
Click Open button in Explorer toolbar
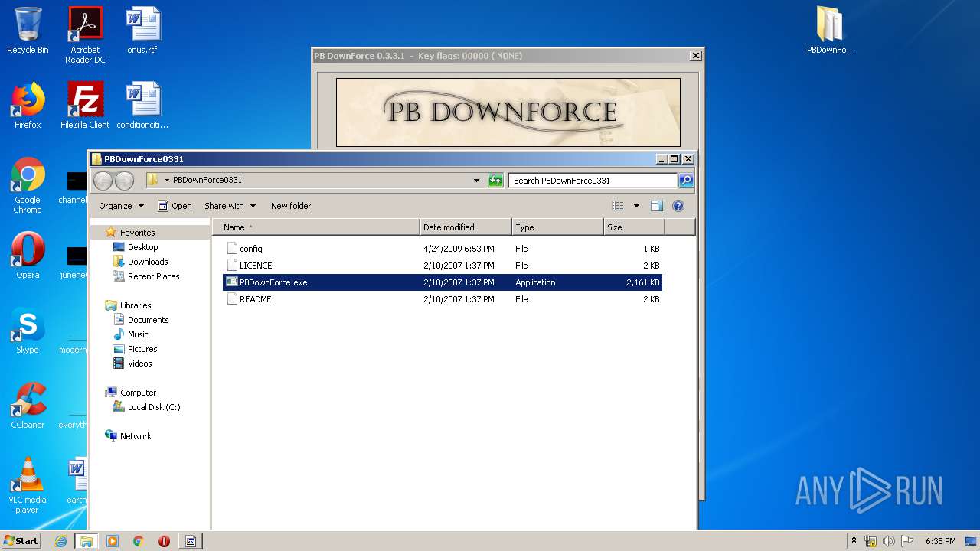click(x=175, y=206)
